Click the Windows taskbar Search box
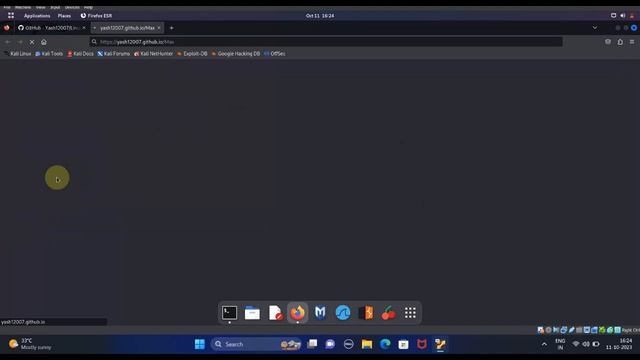640x360 pixels. 256,344
